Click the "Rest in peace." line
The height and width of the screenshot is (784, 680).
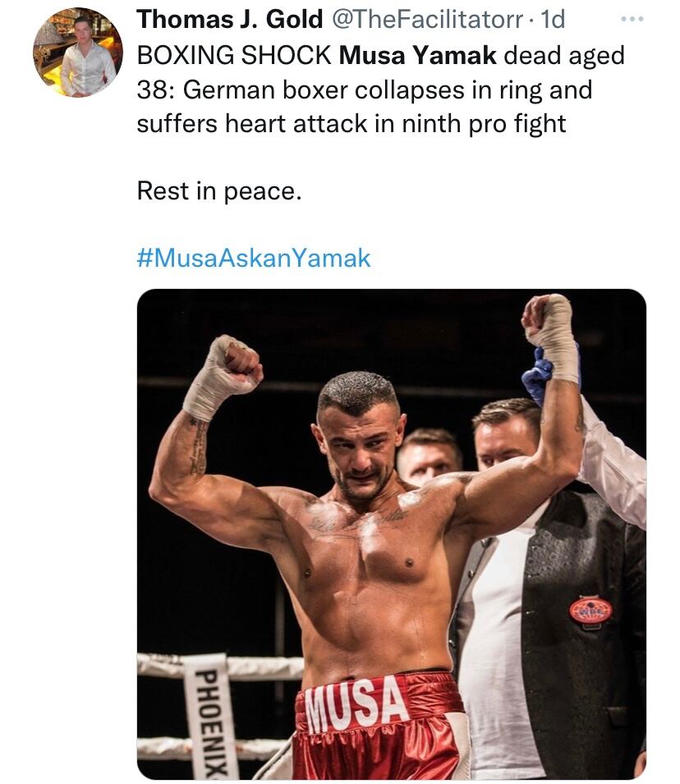pyautogui.click(x=219, y=191)
